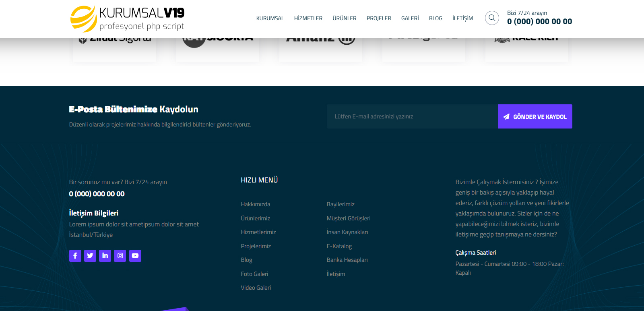This screenshot has width=644, height=311.
Task: Open the Twitter social icon
Action: click(90, 256)
